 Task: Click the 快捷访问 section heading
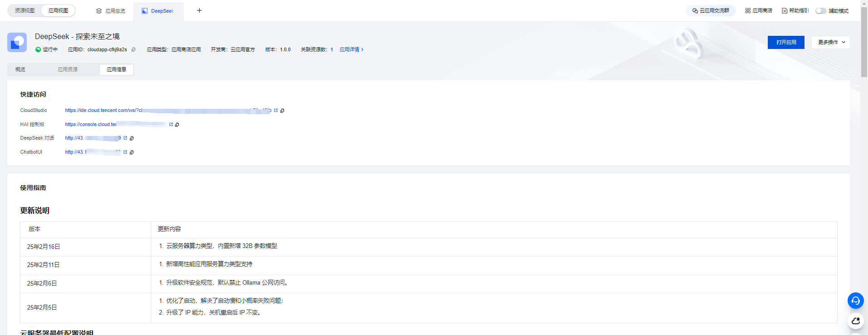click(x=33, y=94)
